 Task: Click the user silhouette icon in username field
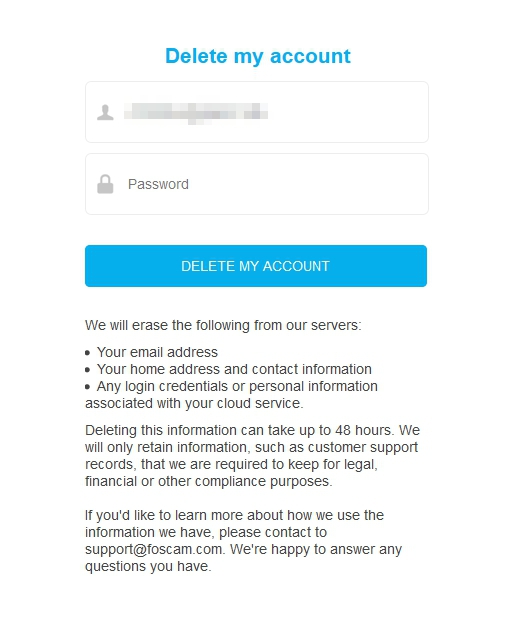tap(105, 112)
